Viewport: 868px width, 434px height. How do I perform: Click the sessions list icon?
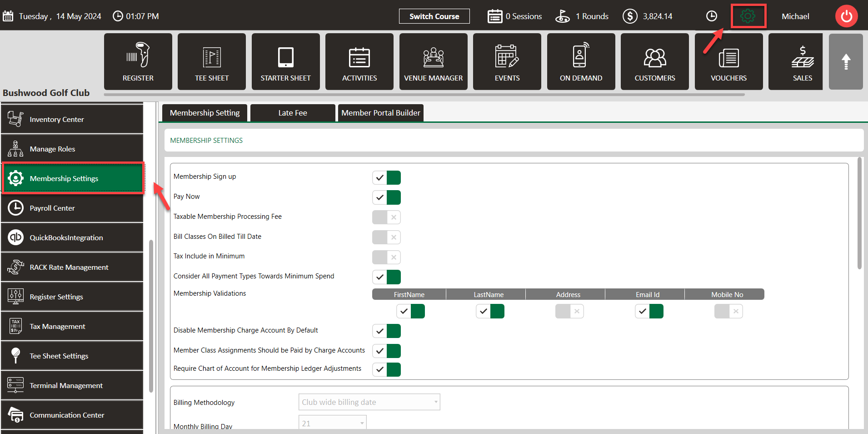(x=495, y=16)
